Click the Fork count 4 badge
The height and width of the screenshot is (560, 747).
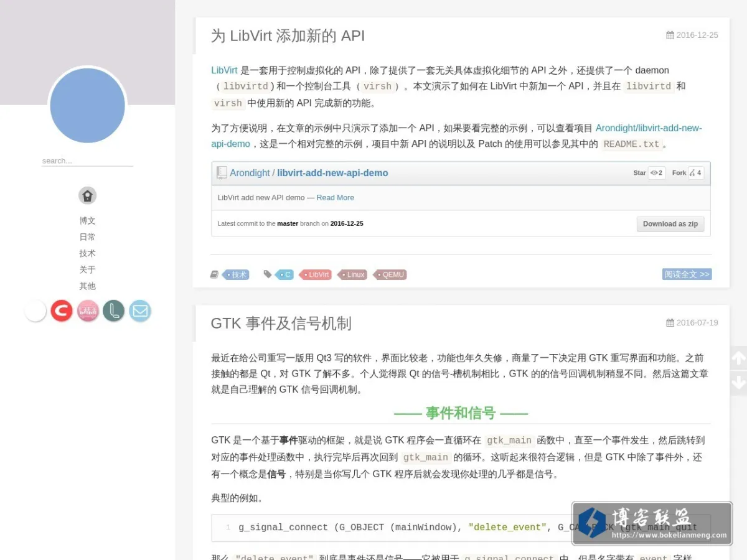coord(696,172)
